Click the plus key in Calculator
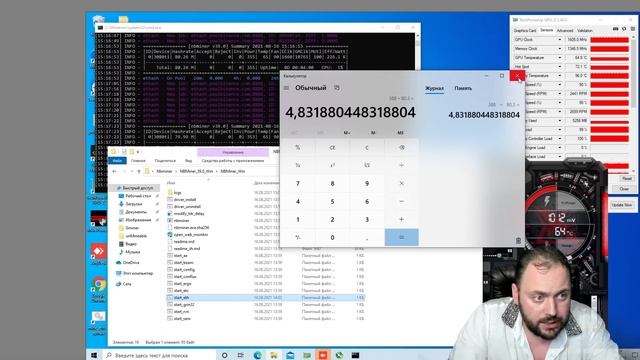640x360 pixels. pos(402,219)
